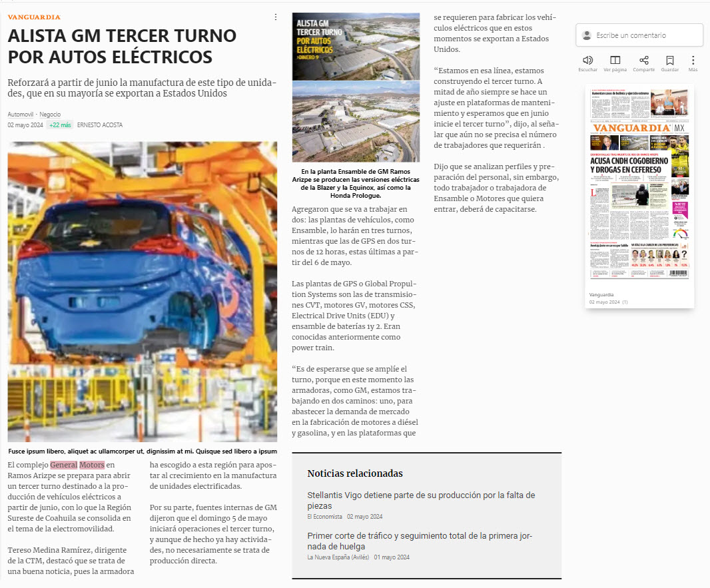This screenshot has height=588, width=710.
Task: Open Stellantis Vigo related news item
Action: coord(421,500)
